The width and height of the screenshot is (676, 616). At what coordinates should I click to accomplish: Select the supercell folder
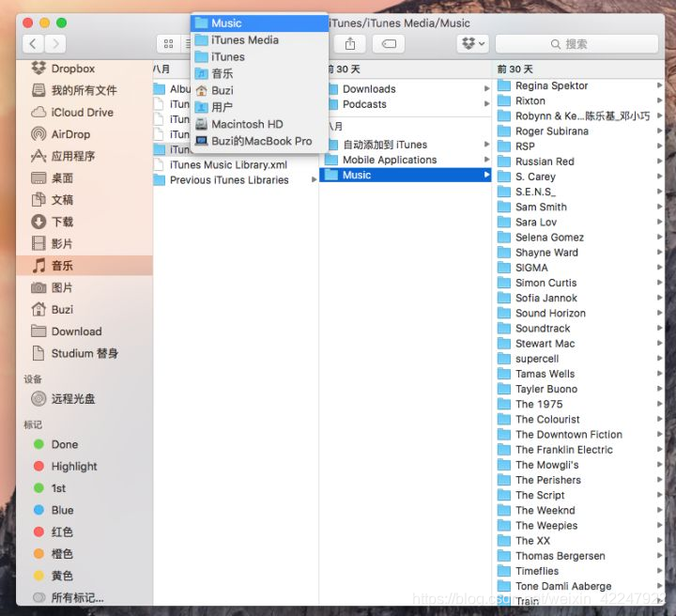point(579,359)
